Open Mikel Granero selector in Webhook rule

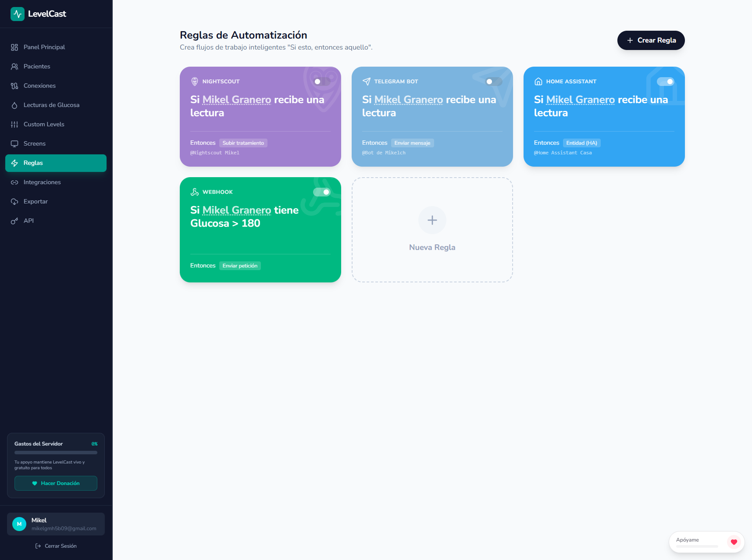[237, 210]
